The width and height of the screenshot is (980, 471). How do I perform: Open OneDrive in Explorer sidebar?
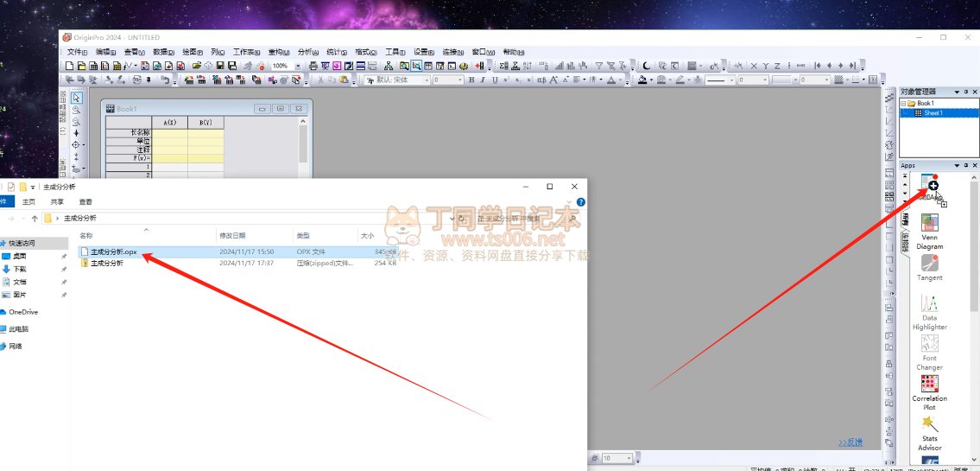click(x=23, y=311)
